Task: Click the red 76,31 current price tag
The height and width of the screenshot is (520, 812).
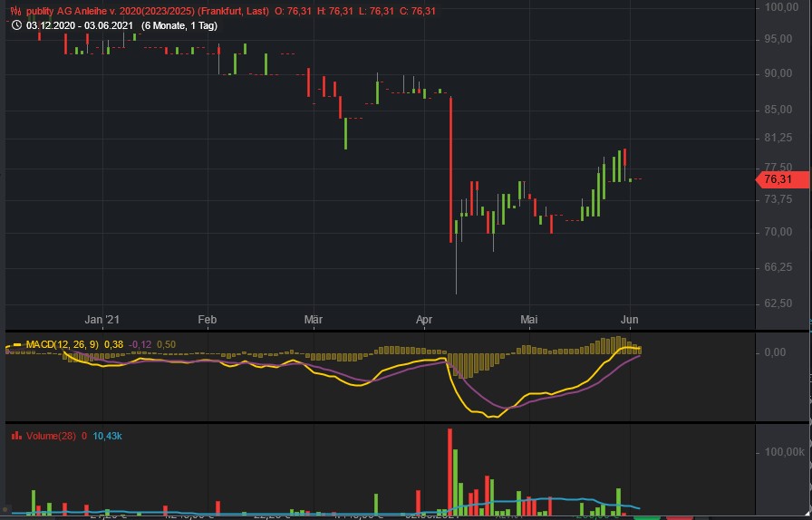Action: click(x=782, y=179)
